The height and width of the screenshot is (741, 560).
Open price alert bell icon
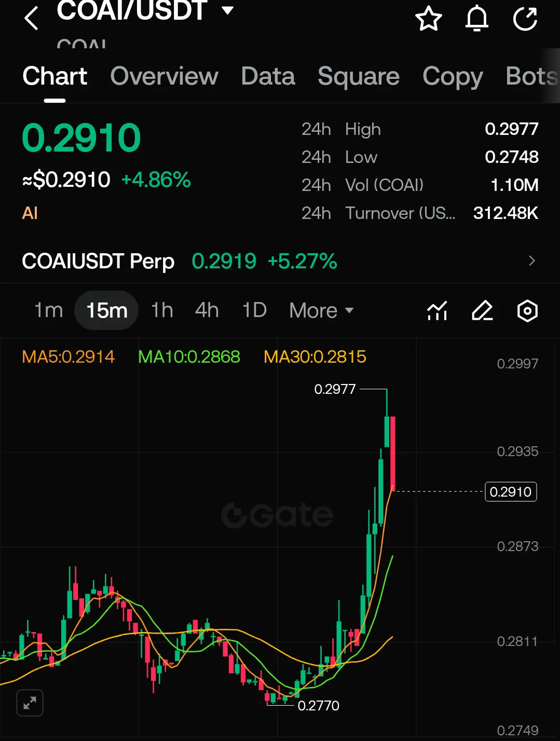477,19
